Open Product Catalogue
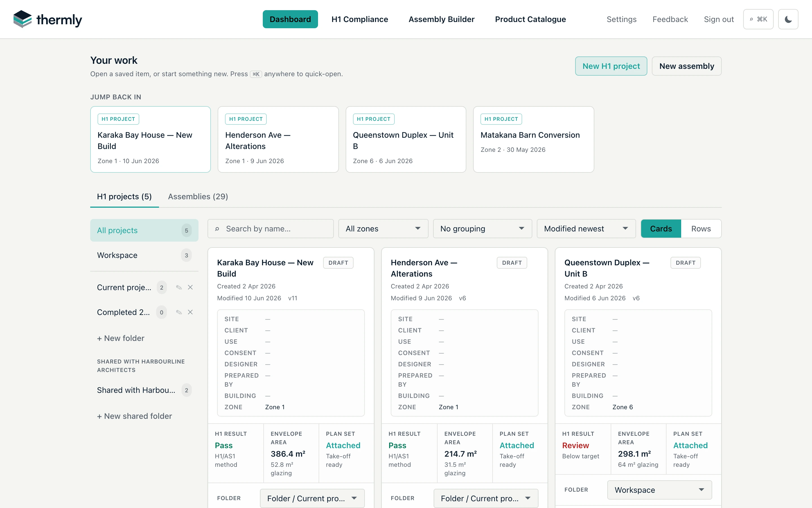The height and width of the screenshot is (508, 812). point(530,19)
